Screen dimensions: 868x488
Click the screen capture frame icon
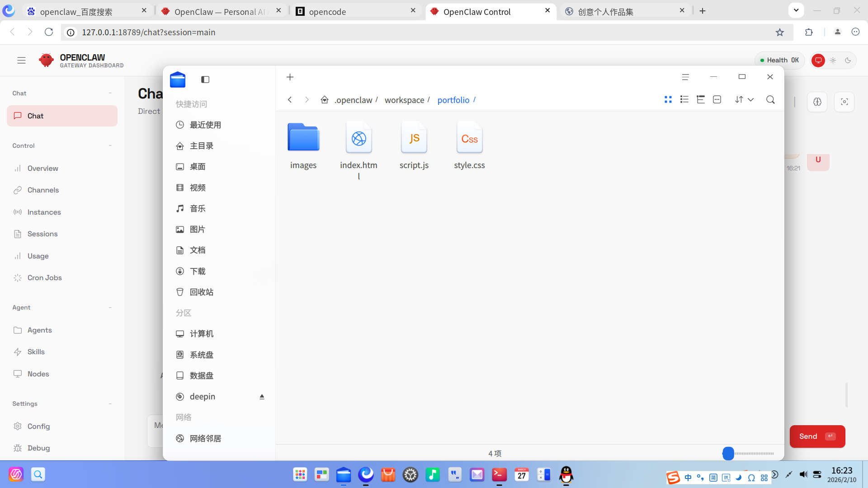(844, 102)
